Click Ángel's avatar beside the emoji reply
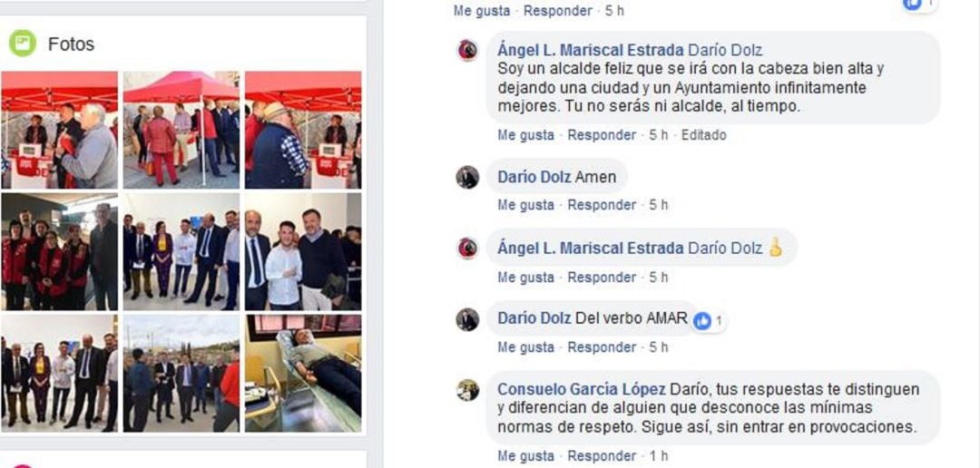The image size is (980, 468). point(467,249)
